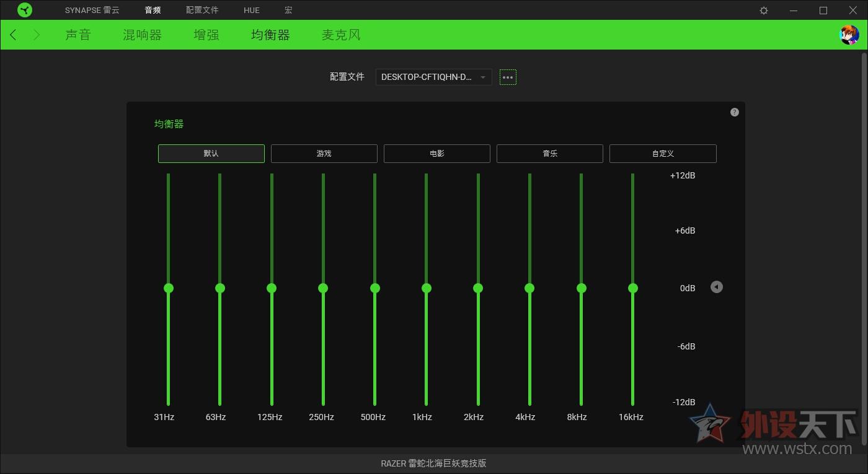Image resolution: width=868 pixels, height=474 pixels.
Task: Click the arrow reset beside 0dB
Action: (x=717, y=287)
